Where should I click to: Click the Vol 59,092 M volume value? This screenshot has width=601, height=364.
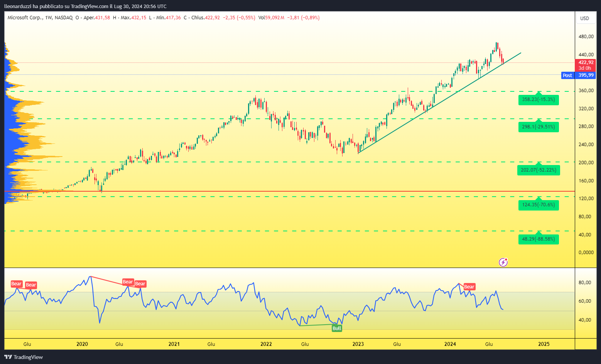tap(272, 18)
